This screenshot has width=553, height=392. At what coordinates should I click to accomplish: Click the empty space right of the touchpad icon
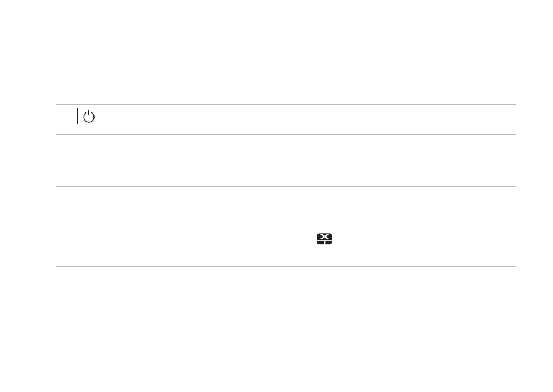click(x=424, y=239)
